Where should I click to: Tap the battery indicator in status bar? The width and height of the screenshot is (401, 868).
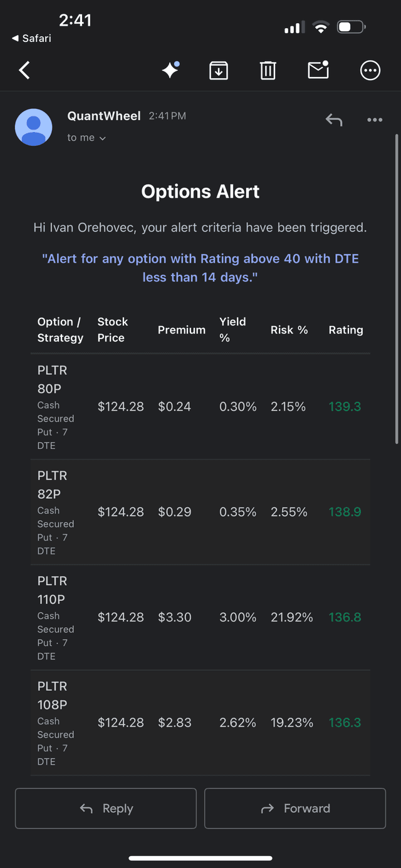point(351,27)
